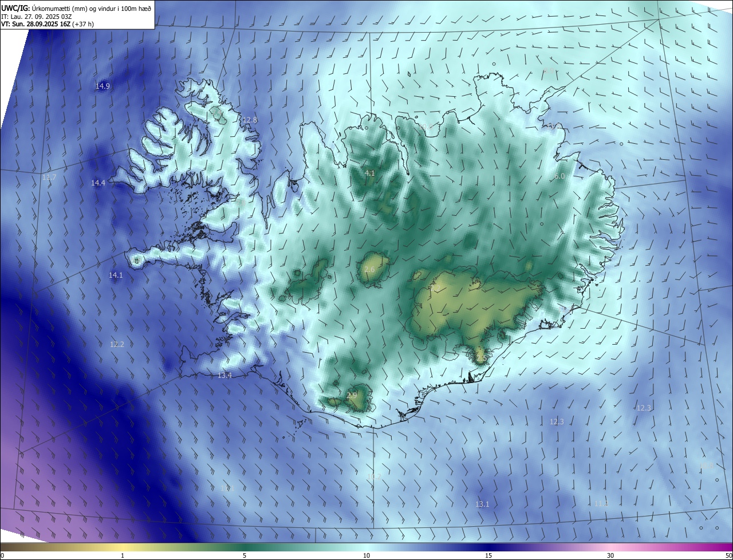Click the 10.2 value label
The image size is (733, 560).
coord(374,476)
